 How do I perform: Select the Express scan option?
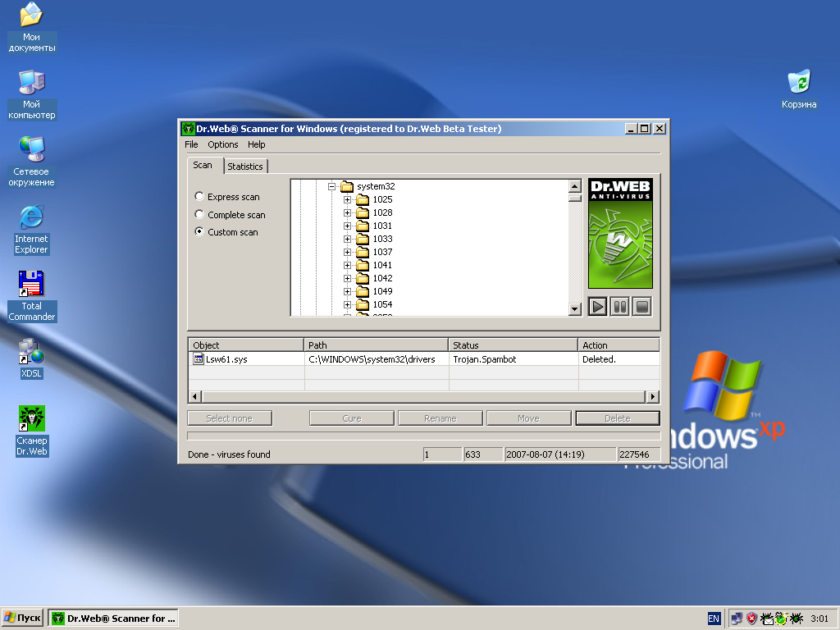coord(199,197)
